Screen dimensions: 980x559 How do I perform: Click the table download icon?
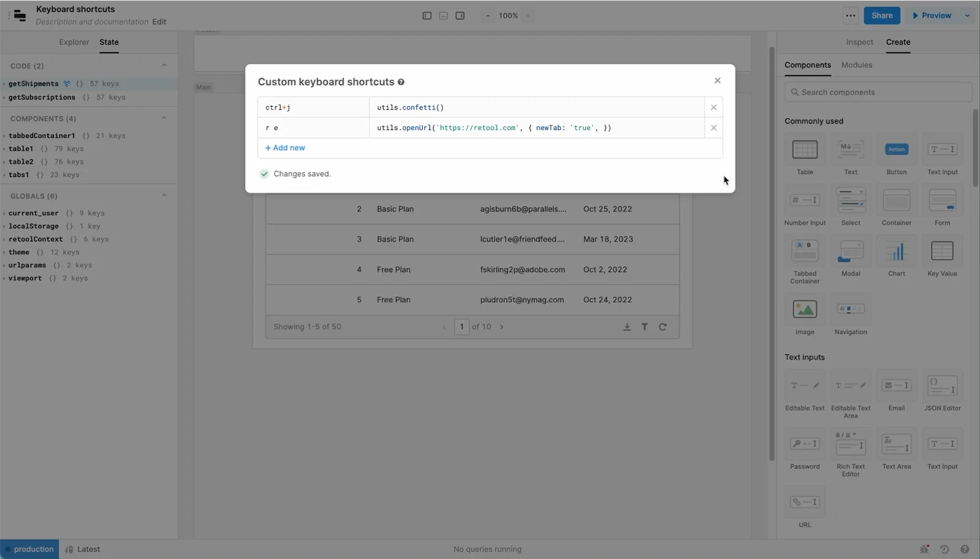click(x=627, y=327)
